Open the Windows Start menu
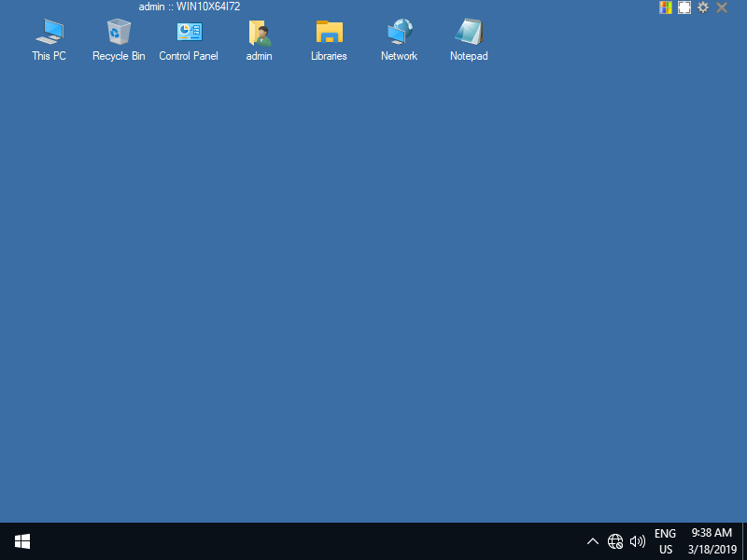 click(x=22, y=541)
